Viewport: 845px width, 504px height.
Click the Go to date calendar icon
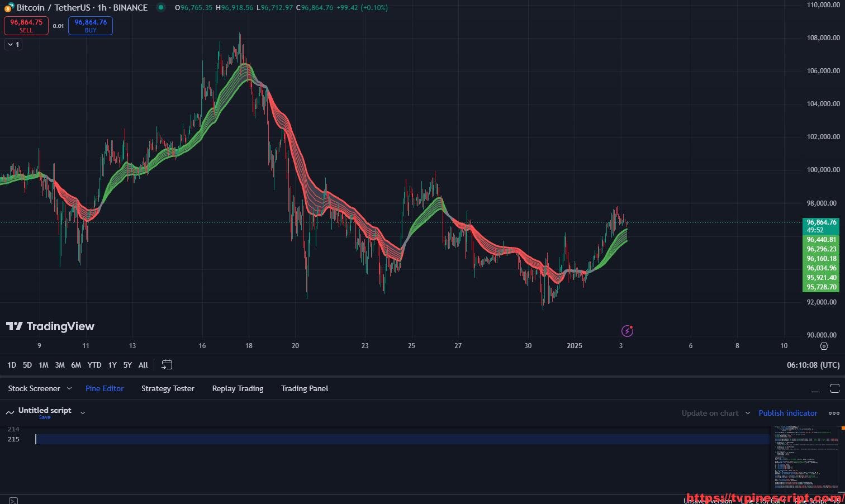(167, 365)
